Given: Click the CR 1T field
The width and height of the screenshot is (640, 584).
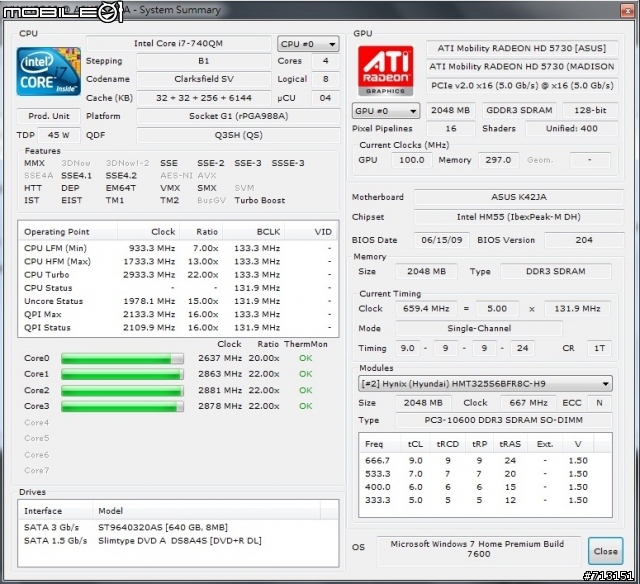Looking at the screenshot, I should click(x=599, y=348).
